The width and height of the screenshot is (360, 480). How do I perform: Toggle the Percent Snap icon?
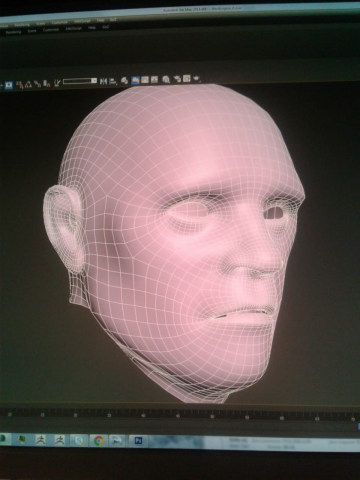tap(38, 84)
